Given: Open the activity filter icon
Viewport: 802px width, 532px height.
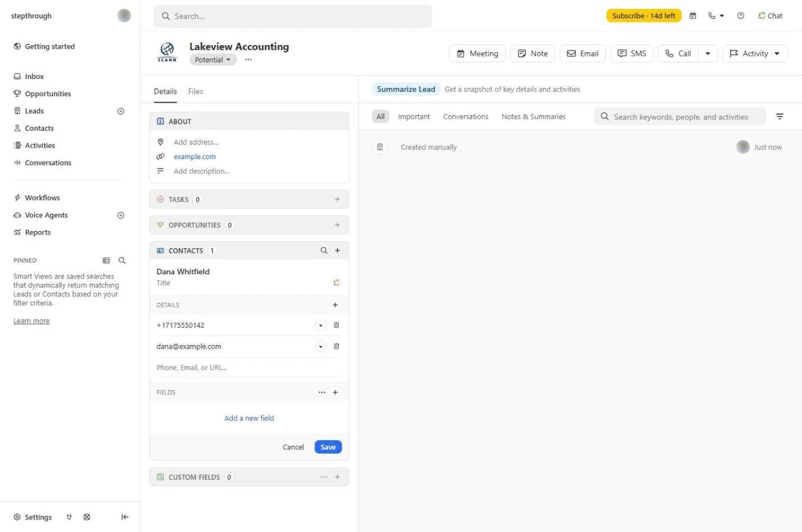Looking at the screenshot, I should point(780,117).
